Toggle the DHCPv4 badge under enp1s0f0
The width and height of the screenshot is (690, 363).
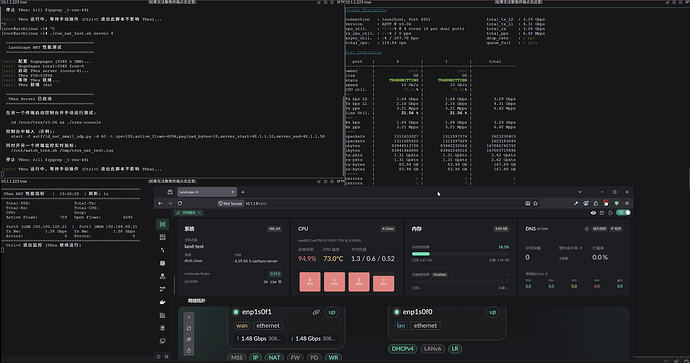click(x=403, y=348)
